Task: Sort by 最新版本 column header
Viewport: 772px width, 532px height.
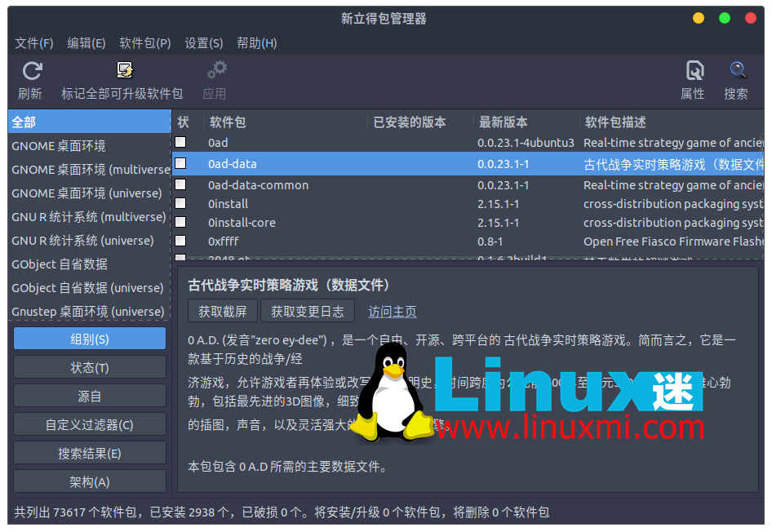Action: [527, 122]
